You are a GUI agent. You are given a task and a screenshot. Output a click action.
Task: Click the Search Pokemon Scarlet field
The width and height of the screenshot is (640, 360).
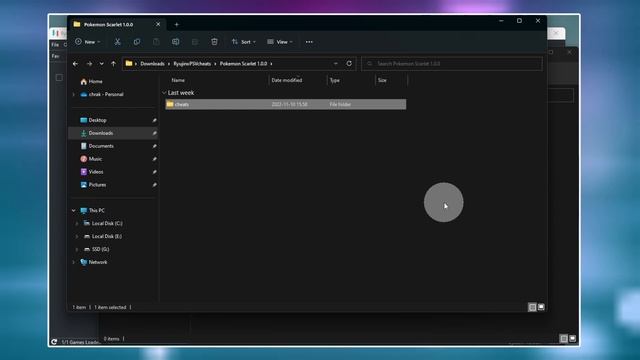tap(452, 64)
